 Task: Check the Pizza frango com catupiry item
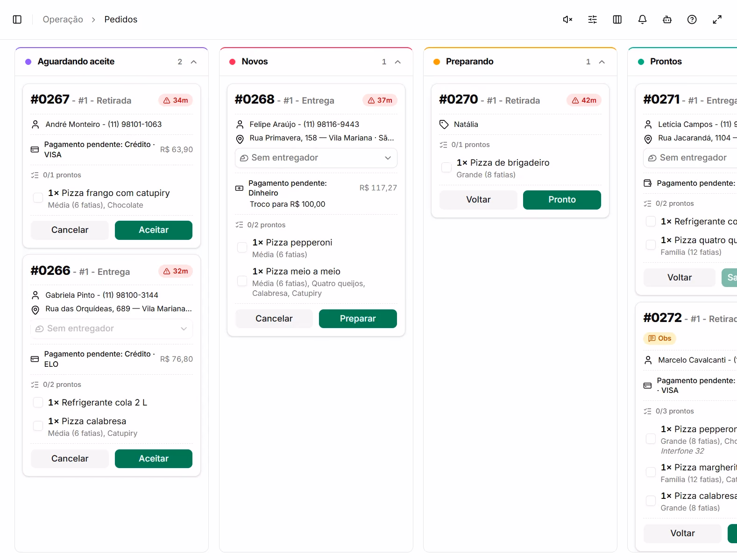pyautogui.click(x=38, y=198)
